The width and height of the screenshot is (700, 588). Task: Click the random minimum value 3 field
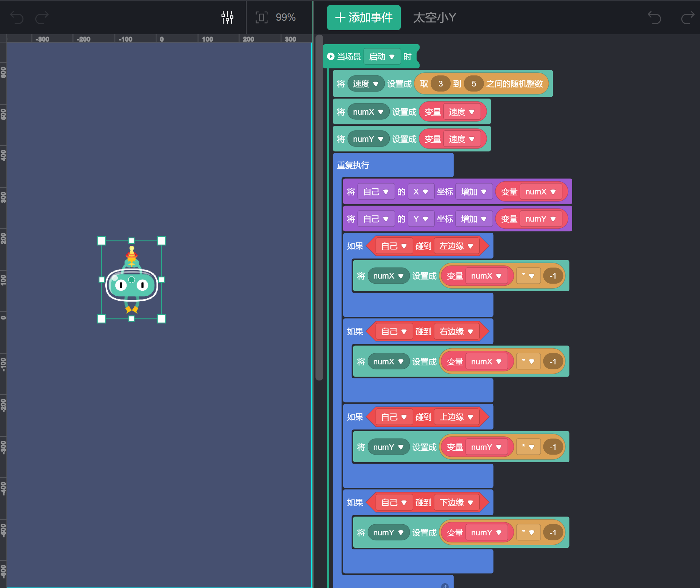coord(440,84)
